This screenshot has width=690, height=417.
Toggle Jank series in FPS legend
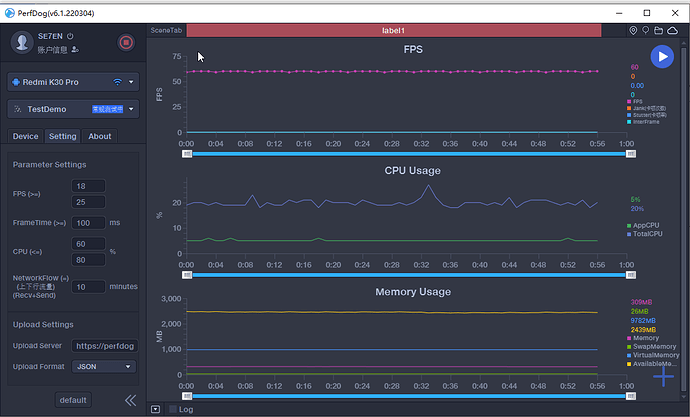tap(646, 108)
